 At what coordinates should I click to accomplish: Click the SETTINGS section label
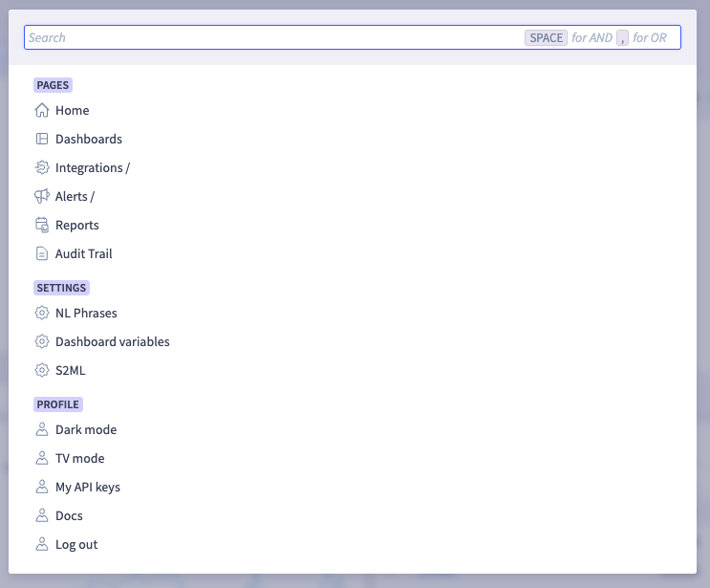61,288
